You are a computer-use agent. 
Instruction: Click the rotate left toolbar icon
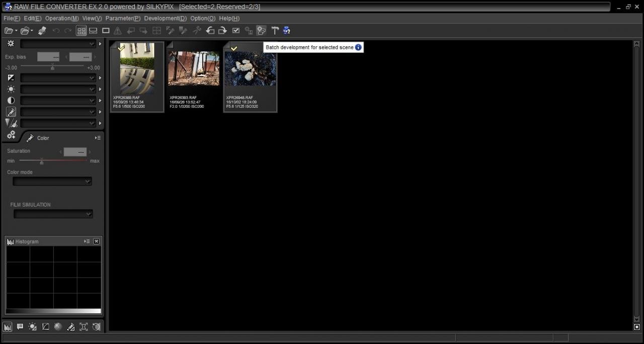click(210, 31)
